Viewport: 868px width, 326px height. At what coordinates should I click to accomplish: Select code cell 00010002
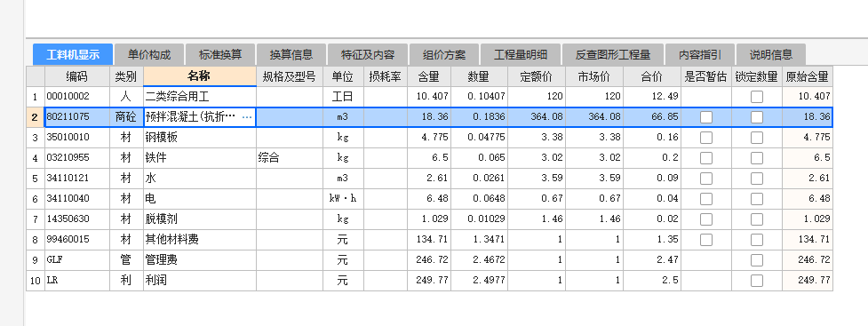click(77, 97)
